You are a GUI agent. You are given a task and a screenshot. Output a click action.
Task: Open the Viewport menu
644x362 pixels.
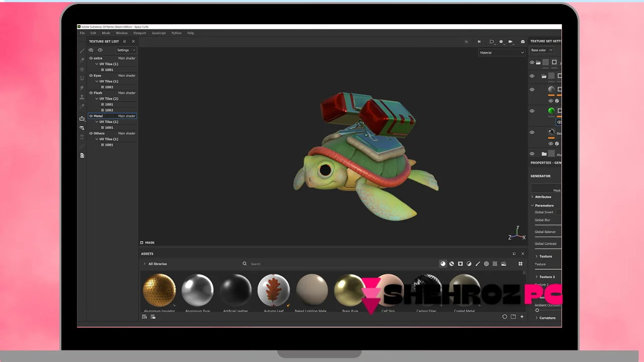tap(139, 33)
